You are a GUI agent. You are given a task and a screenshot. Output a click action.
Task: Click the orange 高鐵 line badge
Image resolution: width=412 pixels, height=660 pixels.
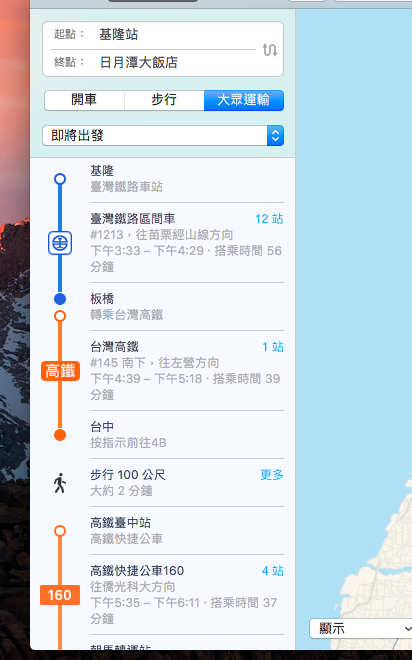tap(60, 371)
